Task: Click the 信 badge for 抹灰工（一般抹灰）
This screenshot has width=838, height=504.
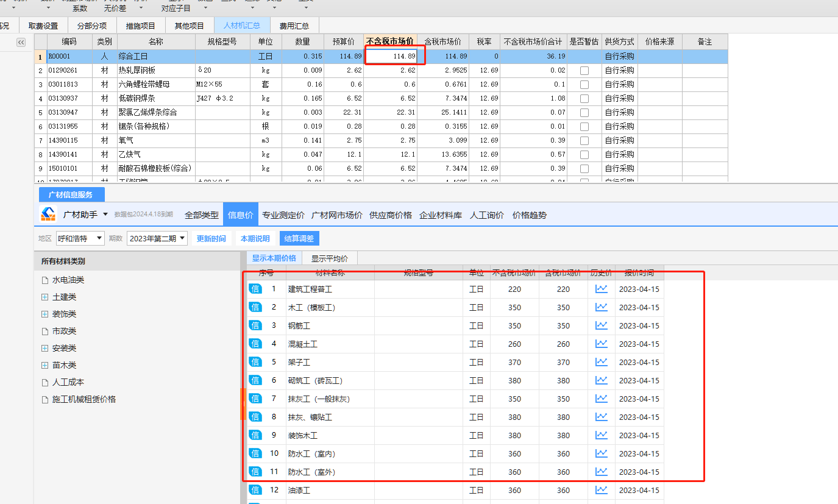Action: 255,399
